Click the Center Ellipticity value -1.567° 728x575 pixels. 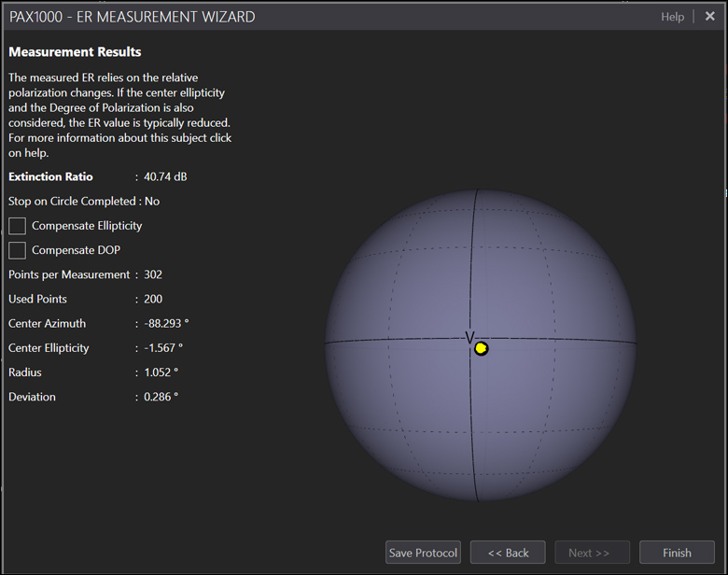[x=163, y=347]
